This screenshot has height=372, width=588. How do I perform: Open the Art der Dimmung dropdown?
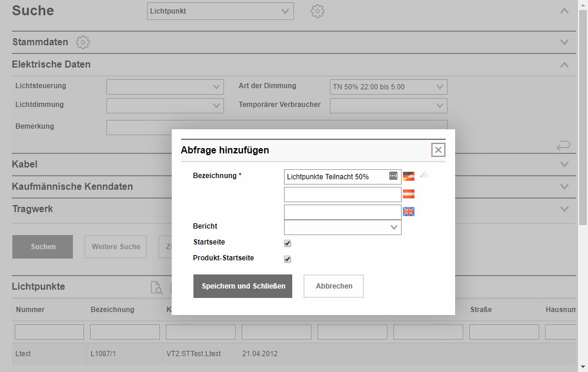pos(389,87)
